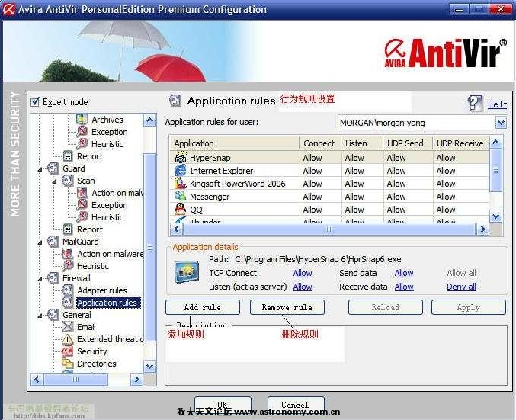
Task: Click the application list scroll right arrow
Action: point(482,229)
